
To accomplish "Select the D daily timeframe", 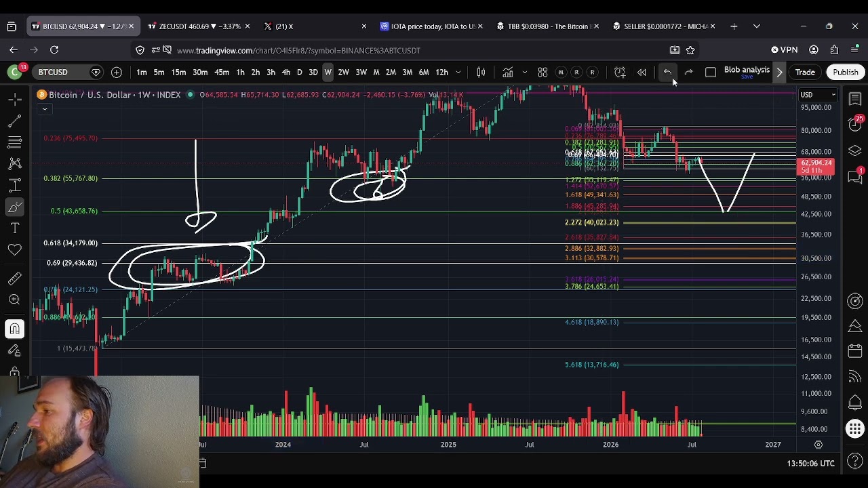I will pyautogui.click(x=299, y=73).
